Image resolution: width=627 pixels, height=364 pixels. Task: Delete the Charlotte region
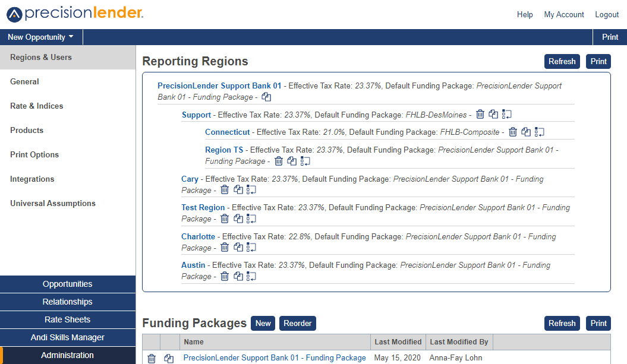(225, 248)
